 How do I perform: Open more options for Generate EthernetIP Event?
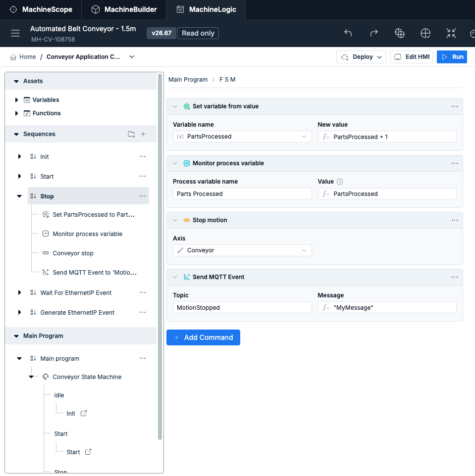pyautogui.click(x=143, y=312)
